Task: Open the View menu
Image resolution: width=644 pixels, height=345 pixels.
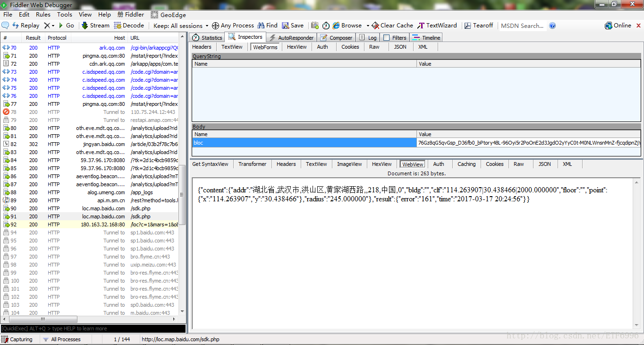Action: coord(85,15)
